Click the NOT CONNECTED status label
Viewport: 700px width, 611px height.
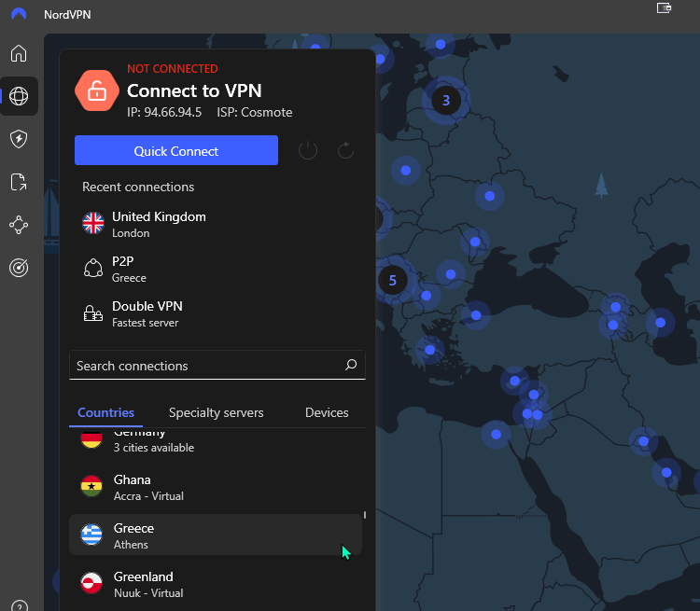pos(173,69)
